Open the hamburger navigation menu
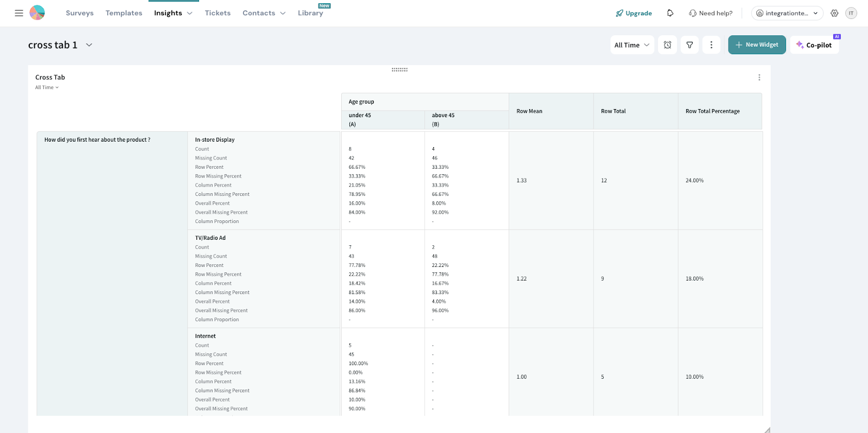The height and width of the screenshot is (433, 868). [x=19, y=13]
